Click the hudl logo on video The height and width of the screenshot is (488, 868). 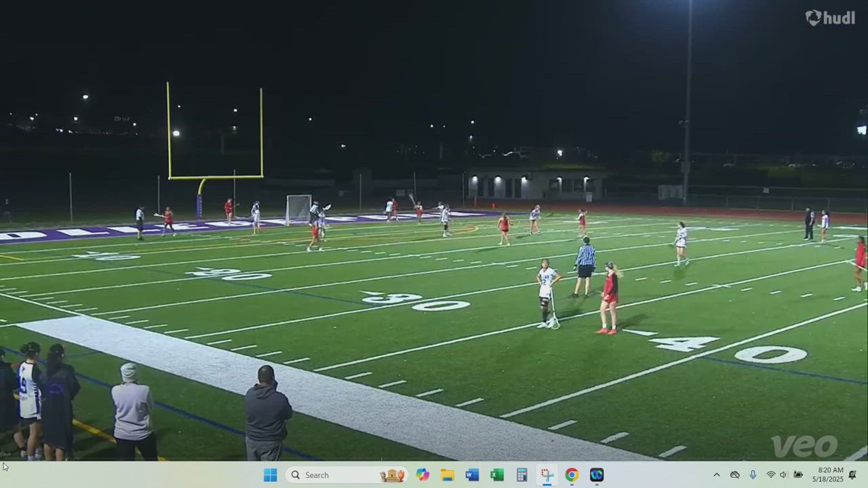pyautogui.click(x=830, y=18)
